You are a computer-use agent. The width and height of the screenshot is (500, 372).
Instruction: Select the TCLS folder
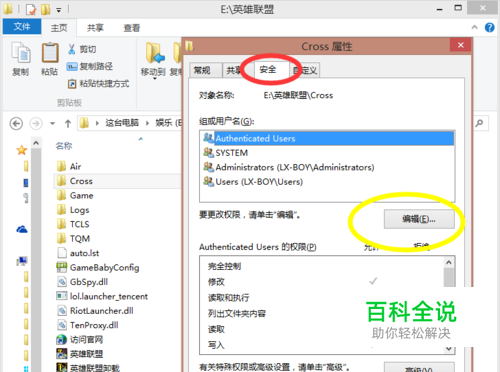(73, 224)
